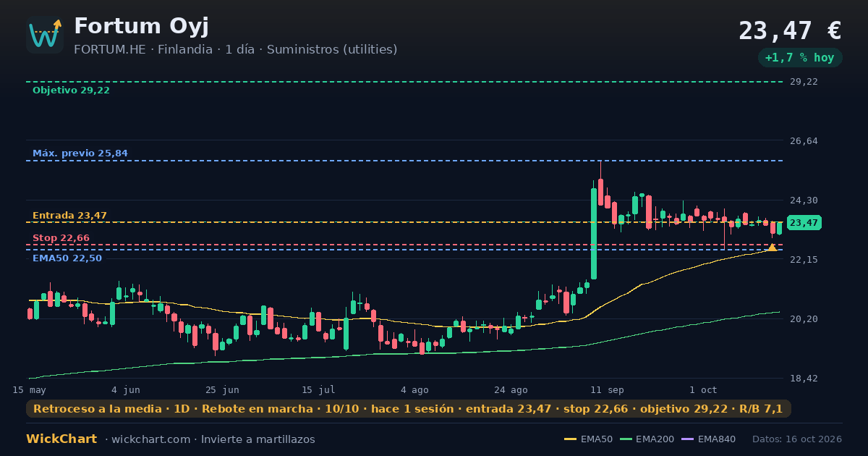Click the 20,20 price axis value
This screenshot has height=456, width=868.
coord(804,318)
